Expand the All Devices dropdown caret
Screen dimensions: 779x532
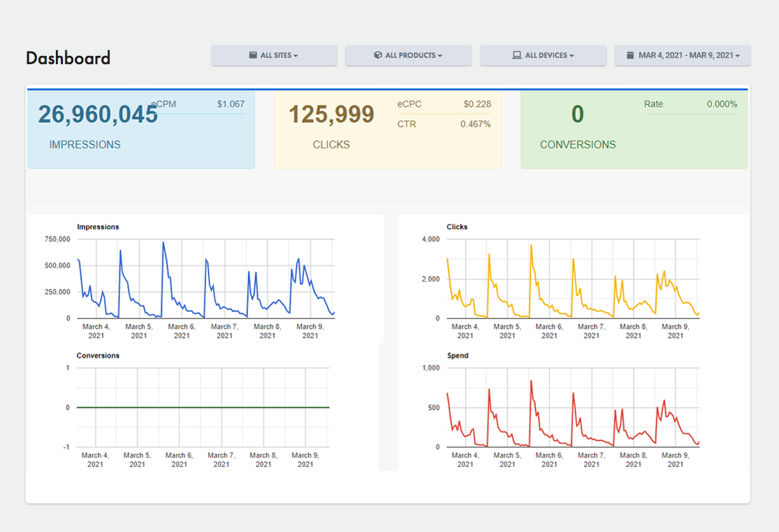coord(572,56)
